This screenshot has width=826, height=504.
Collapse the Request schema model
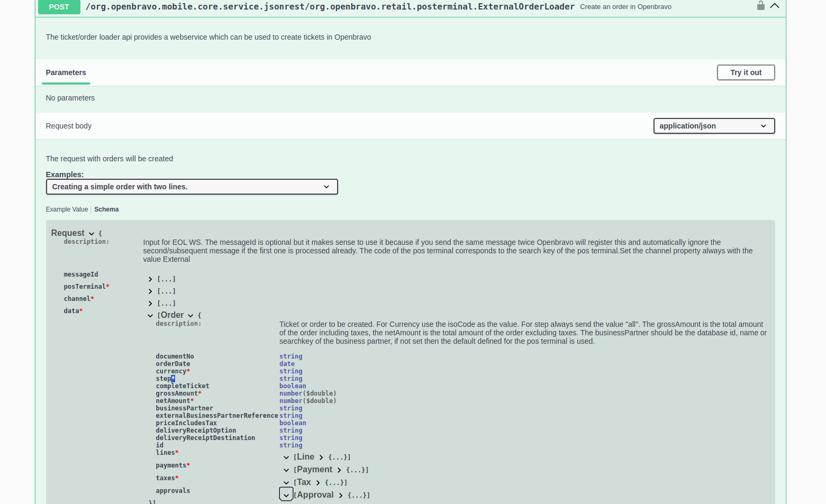pos(92,234)
